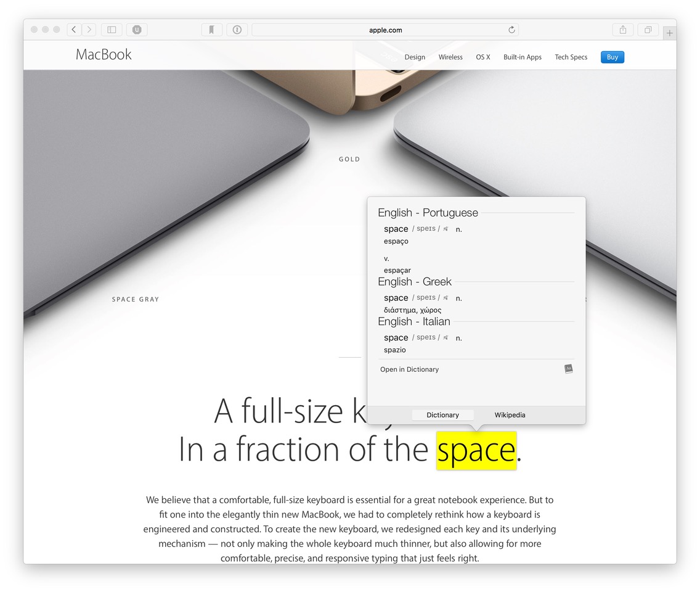Show the Safari sidebar
Image resolution: width=700 pixels, height=592 pixels.
tap(112, 30)
